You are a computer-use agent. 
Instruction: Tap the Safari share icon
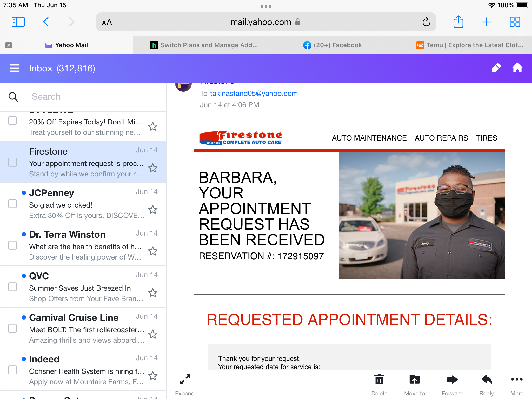pos(459,22)
